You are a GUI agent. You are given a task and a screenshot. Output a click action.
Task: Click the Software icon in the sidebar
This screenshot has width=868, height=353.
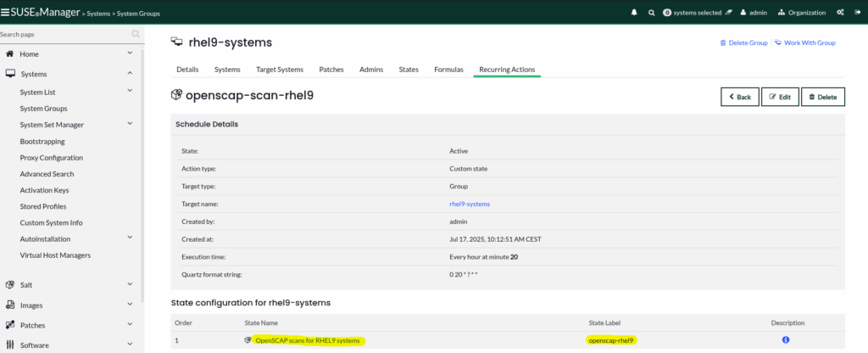[x=10, y=345]
